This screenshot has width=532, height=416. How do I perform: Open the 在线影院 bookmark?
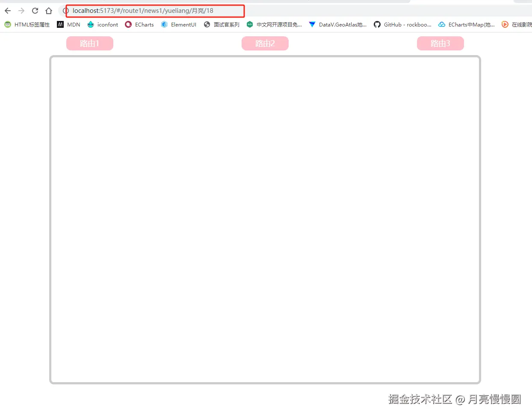coord(517,25)
